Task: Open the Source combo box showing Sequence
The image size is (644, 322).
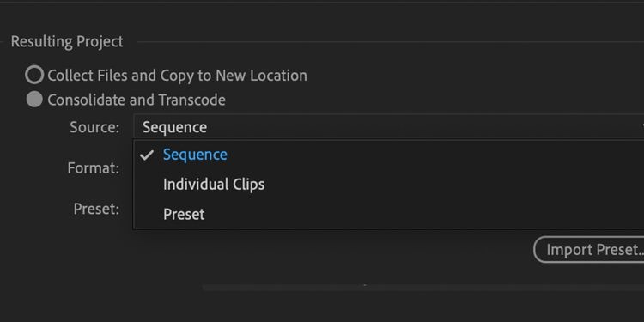Action: [x=388, y=127]
